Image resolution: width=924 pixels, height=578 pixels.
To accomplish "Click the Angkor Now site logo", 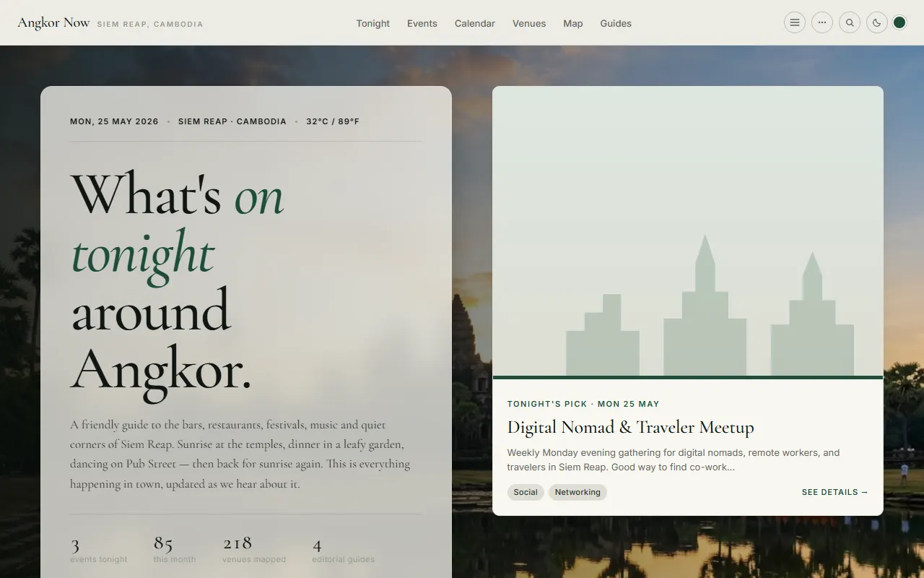I will (x=53, y=22).
